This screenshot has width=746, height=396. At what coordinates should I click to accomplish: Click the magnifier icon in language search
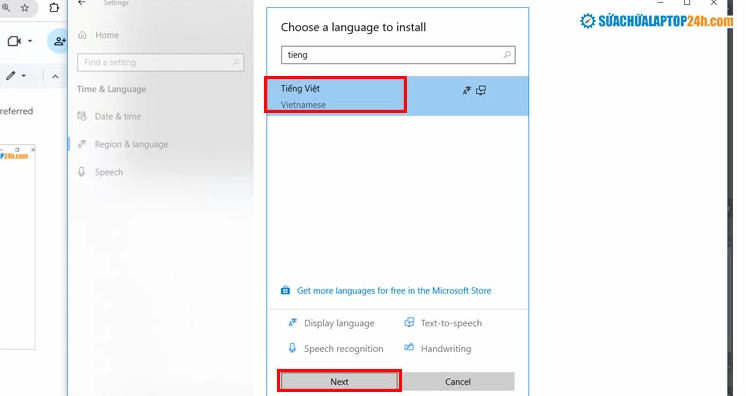click(507, 55)
